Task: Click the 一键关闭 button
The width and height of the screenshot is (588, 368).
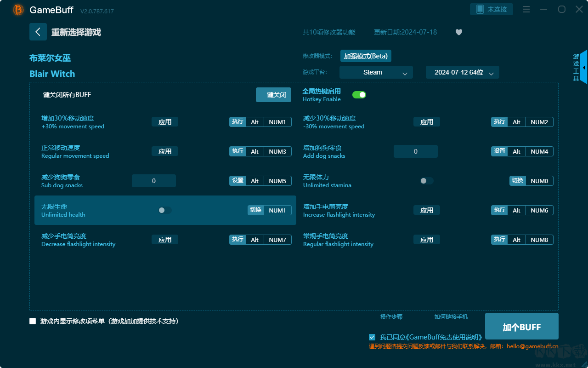Action: pyautogui.click(x=273, y=95)
